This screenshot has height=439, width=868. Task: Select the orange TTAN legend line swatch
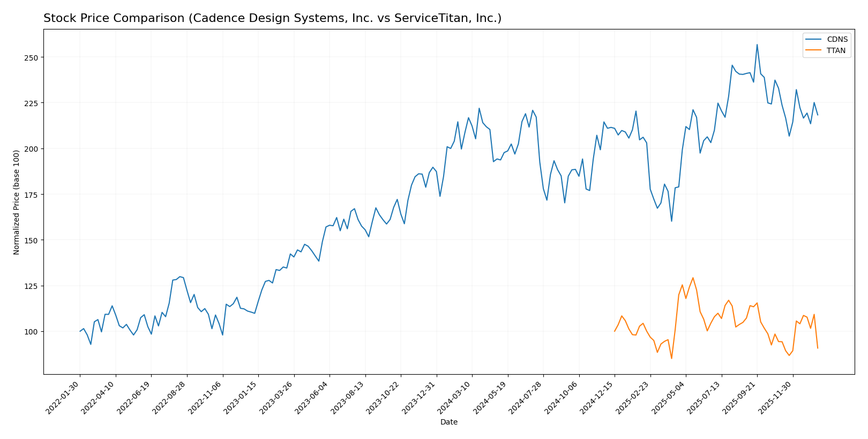[x=814, y=51]
